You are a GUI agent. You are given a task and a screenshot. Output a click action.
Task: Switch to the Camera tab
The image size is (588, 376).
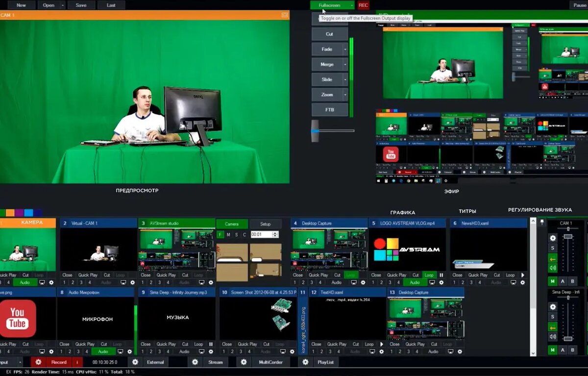[x=232, y=224]
